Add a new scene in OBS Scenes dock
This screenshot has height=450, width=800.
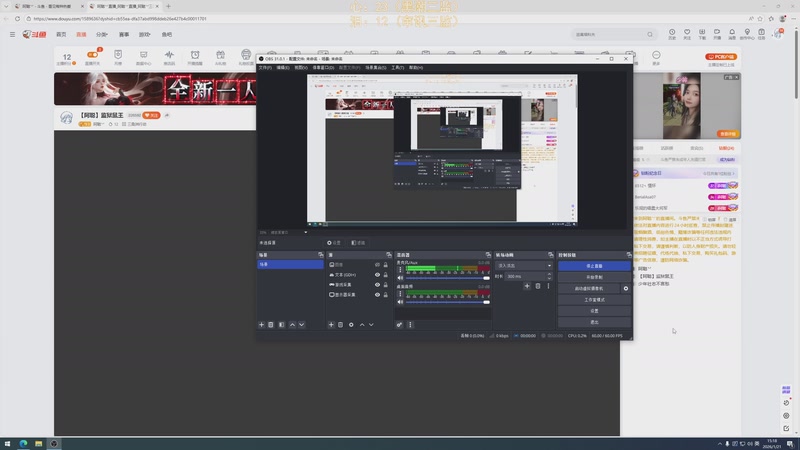tap(261, 324)
